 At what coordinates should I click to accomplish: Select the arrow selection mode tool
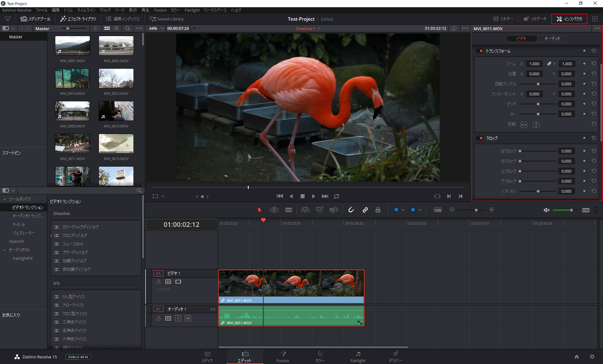259,210
